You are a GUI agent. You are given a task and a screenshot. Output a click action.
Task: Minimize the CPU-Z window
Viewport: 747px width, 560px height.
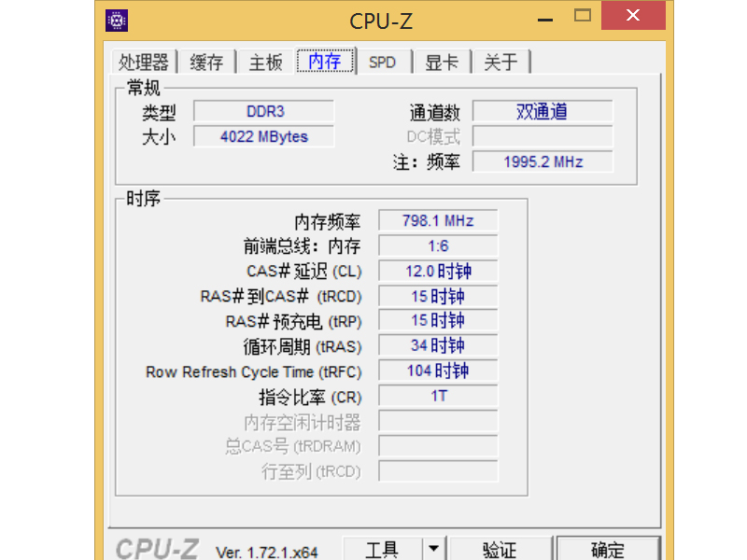click(x=545, y=20)
